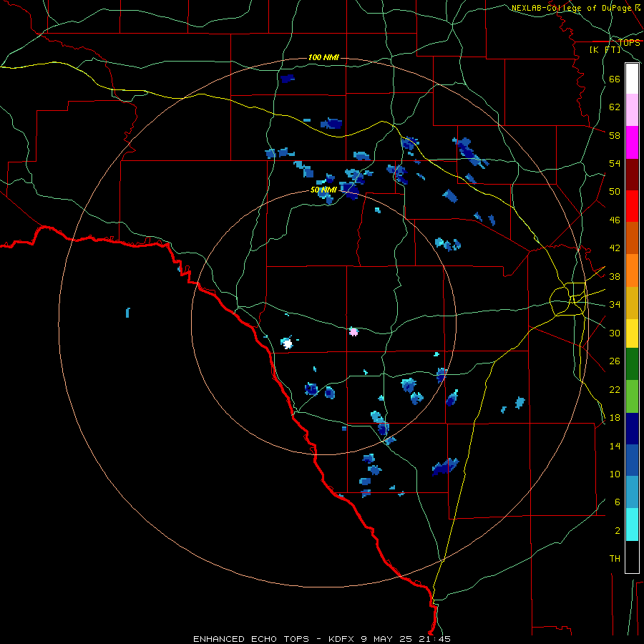Click the KDFX radar site identifier

pos(341,639)
